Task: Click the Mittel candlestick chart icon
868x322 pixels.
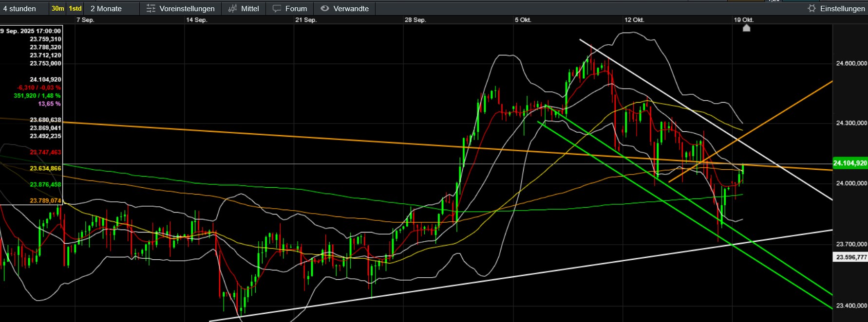Action: pyautogui.click(x=233, y=9)
